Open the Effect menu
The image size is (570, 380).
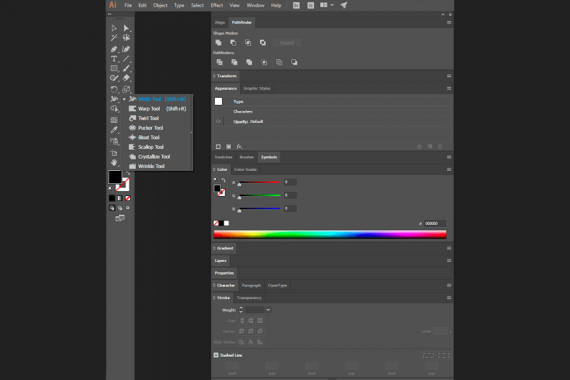pyautogui.click(x=217, y=5)
